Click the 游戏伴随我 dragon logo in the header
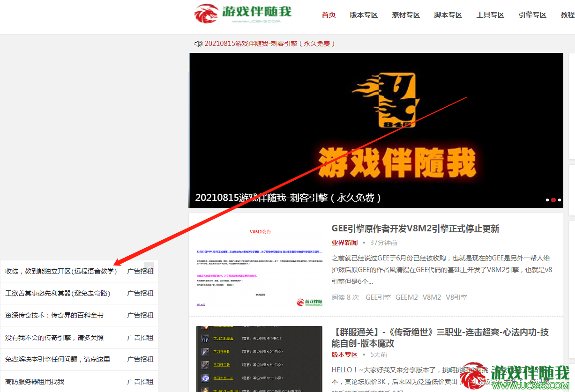 tap(243, 15)
